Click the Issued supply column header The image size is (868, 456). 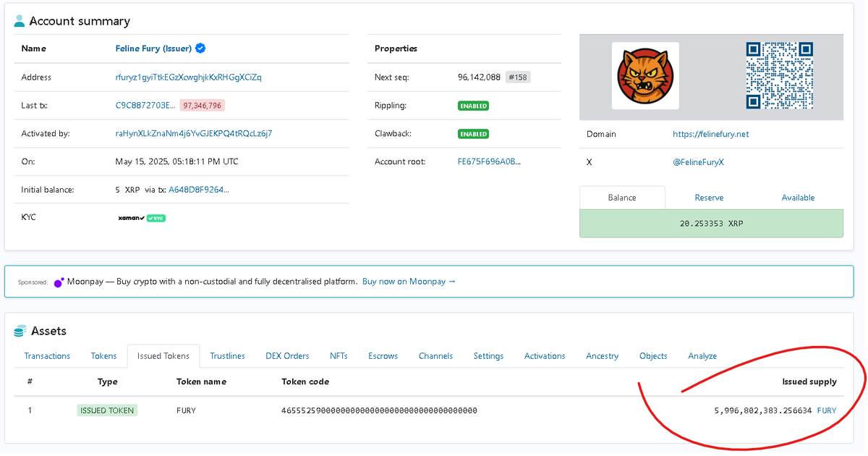click(x=809, y=381)
